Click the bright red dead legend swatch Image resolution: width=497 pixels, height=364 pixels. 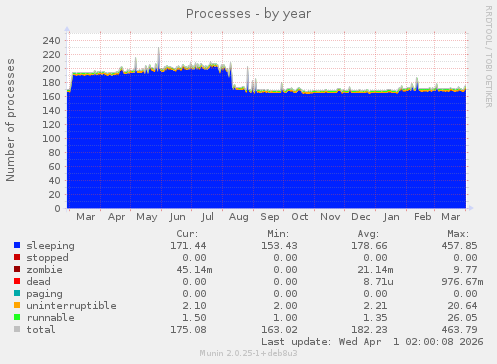pos(17,281)
